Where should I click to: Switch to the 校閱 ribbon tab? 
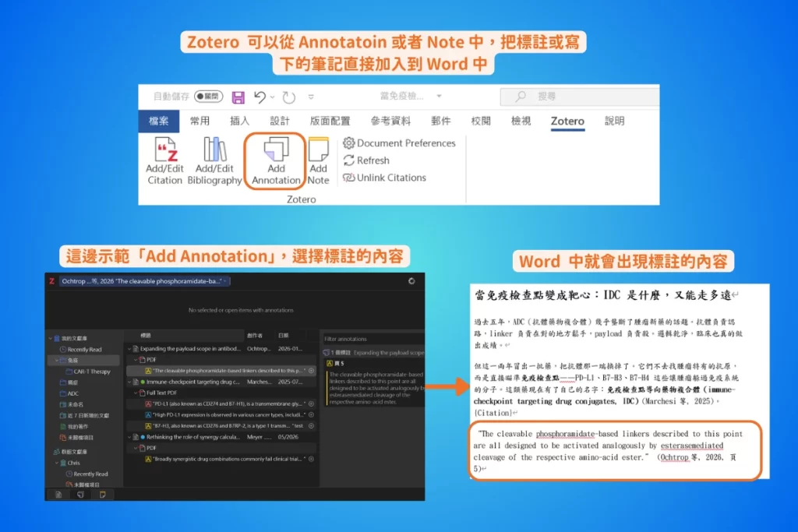[x=481, y=121]
